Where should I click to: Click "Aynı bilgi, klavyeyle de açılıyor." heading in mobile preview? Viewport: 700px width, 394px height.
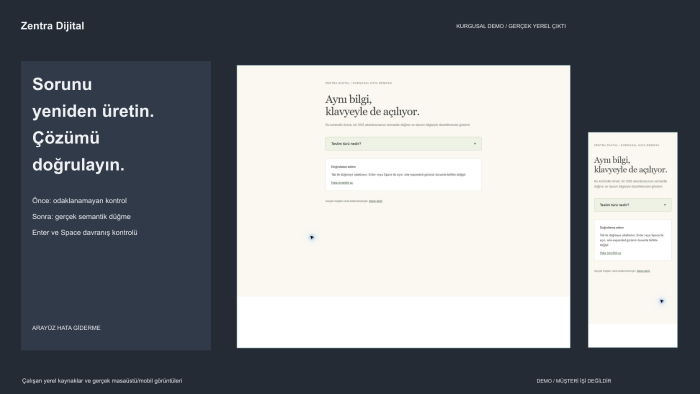tap(630, 165)
